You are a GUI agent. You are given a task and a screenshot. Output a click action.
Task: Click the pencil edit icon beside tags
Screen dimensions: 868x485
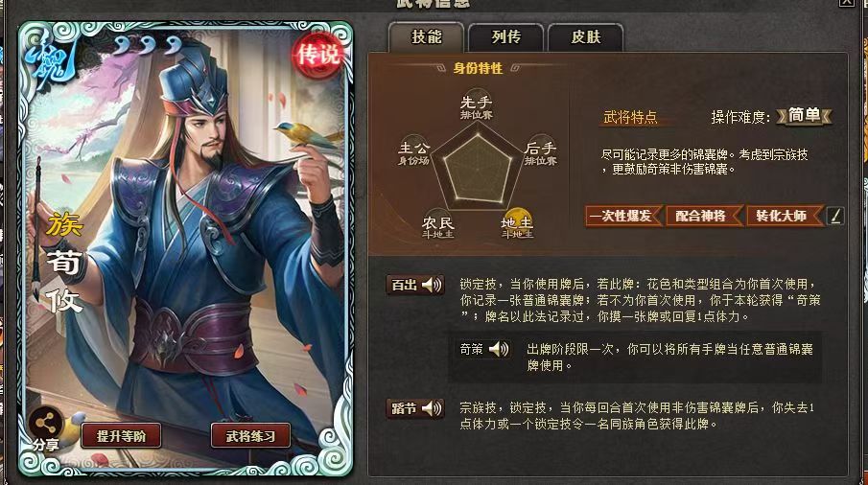click(x=835, y=216)
